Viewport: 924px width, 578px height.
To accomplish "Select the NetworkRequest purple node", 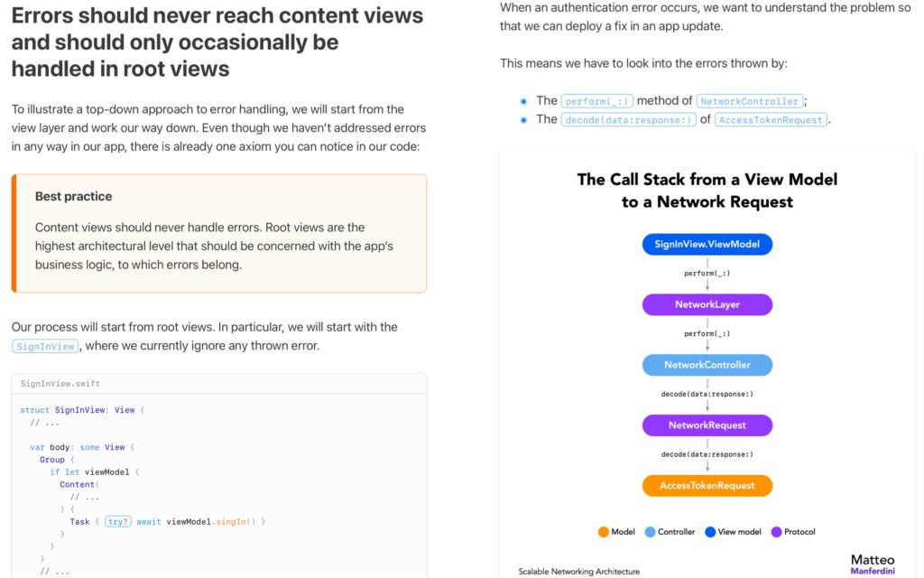I will pos(707,425).
